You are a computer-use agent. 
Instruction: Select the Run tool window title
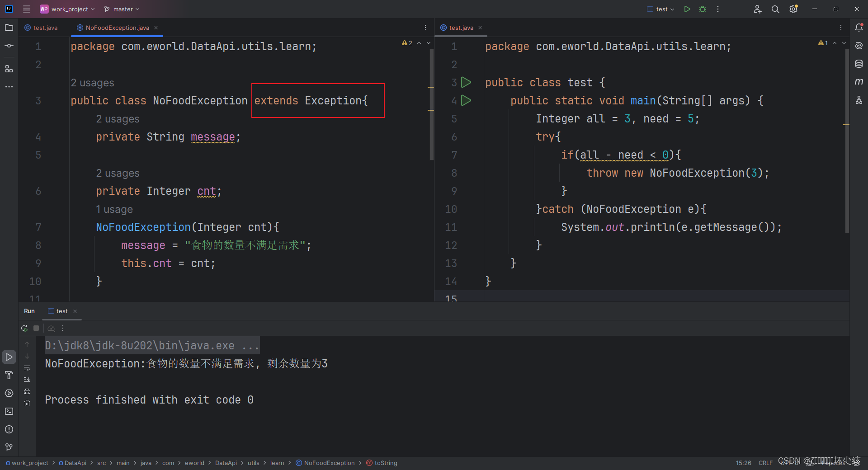tap(29, 311)
